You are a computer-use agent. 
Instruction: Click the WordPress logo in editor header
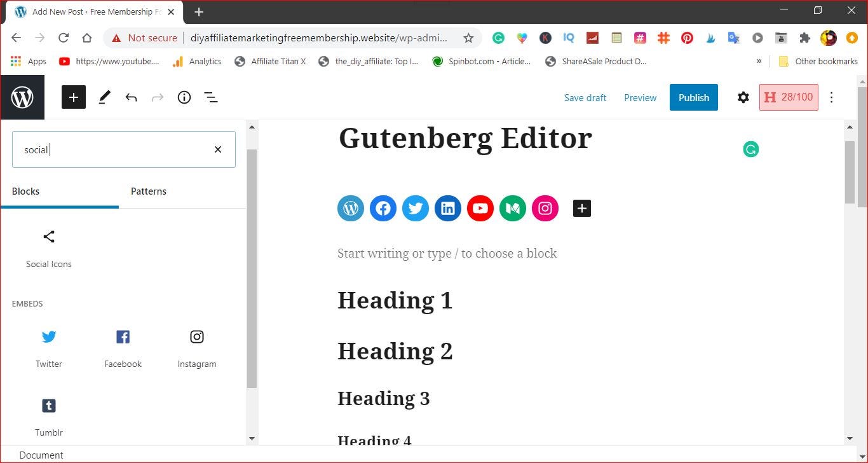(x=22, y=97)
